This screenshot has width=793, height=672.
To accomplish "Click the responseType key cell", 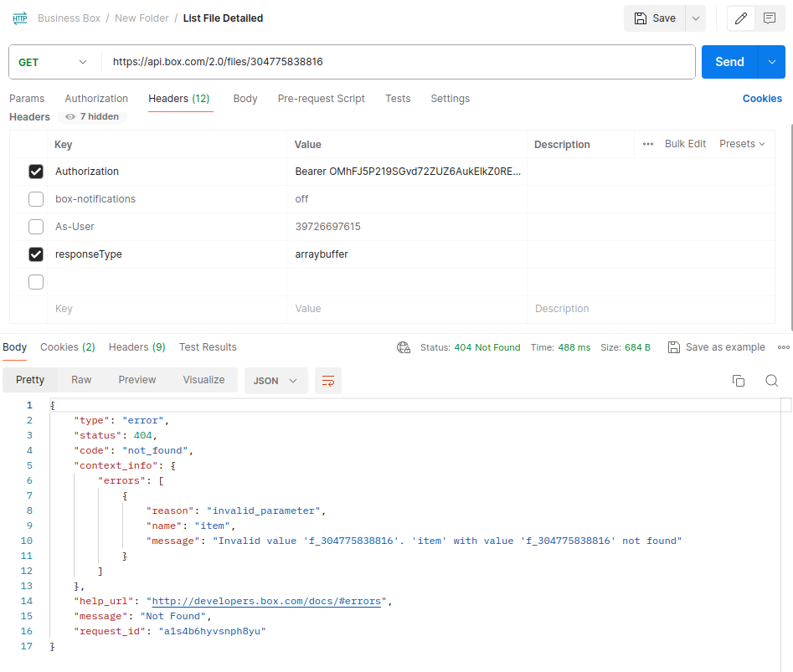I will (x=167, y=254).
